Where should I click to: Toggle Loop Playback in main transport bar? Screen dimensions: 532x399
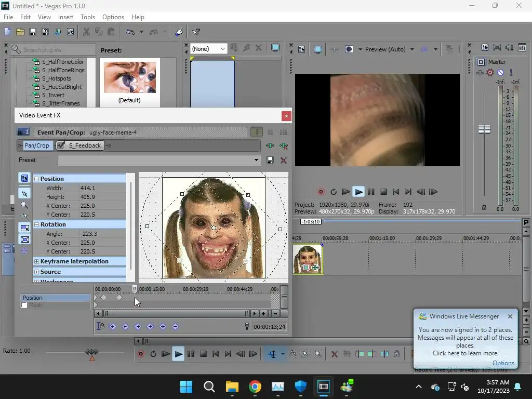pos(153,354)
